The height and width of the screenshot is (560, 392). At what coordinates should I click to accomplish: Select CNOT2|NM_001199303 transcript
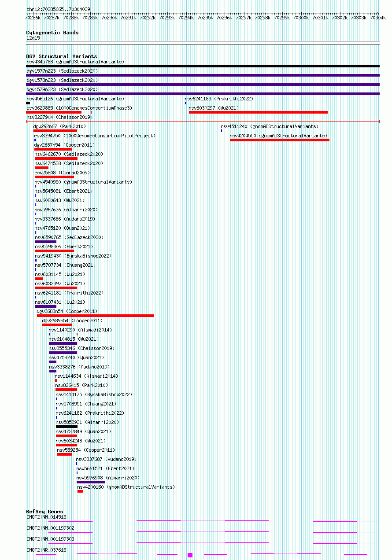50,539
